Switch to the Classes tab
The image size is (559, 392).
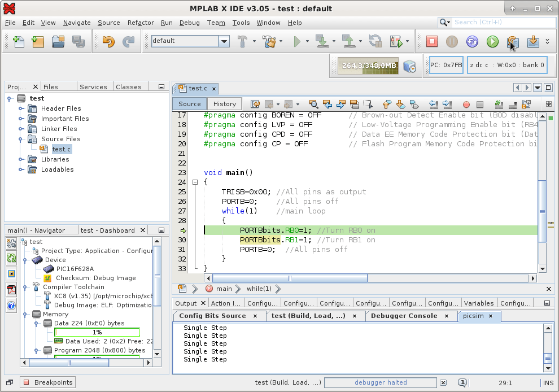point(128,87)
